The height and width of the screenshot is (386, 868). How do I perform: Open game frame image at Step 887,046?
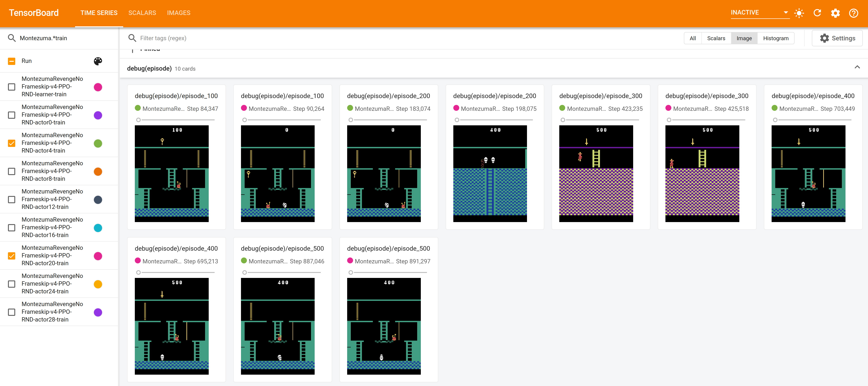click(278, 326)
